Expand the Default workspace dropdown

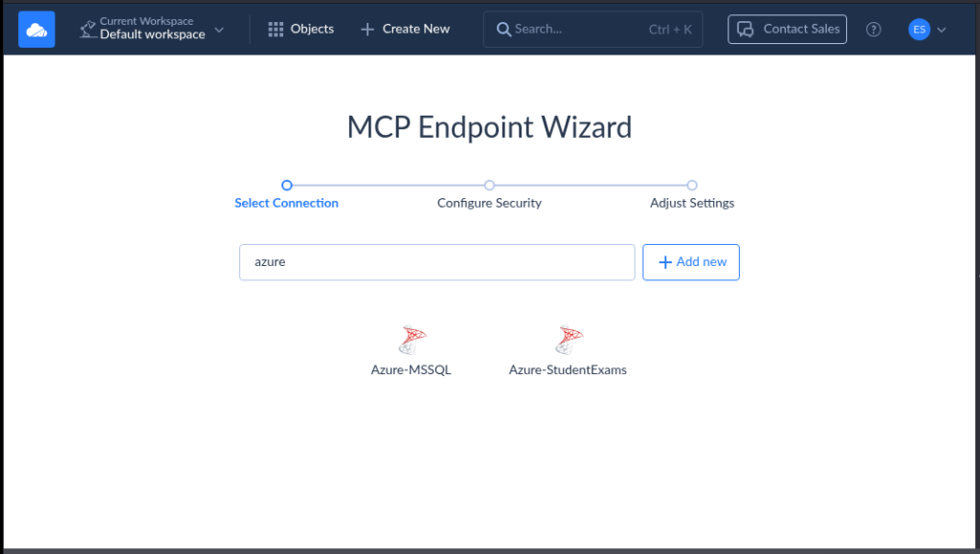[x=219, y=29]
